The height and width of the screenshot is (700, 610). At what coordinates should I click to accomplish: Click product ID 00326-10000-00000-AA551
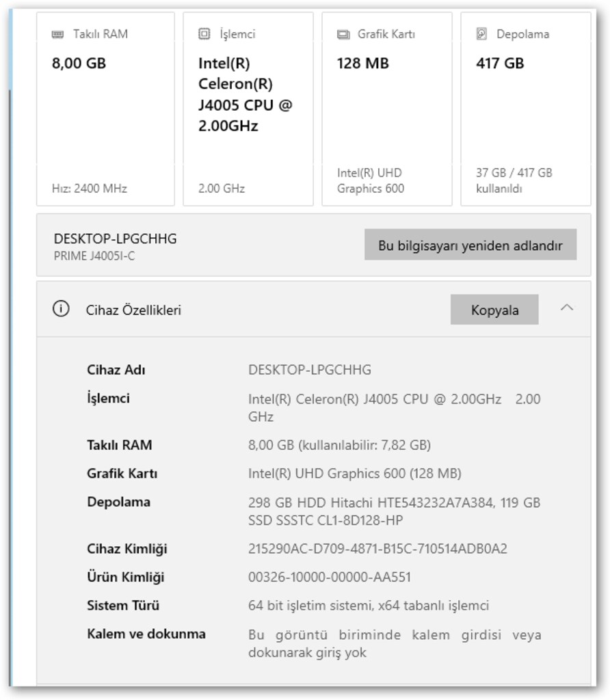tap(330, 577)
